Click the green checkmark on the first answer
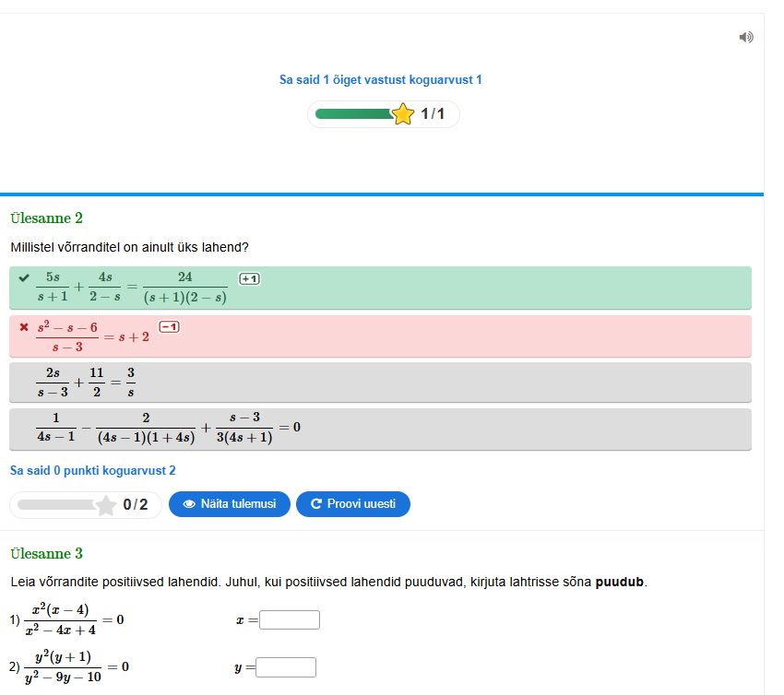Viewport: 784px width, 695px height. click(24, 277)
